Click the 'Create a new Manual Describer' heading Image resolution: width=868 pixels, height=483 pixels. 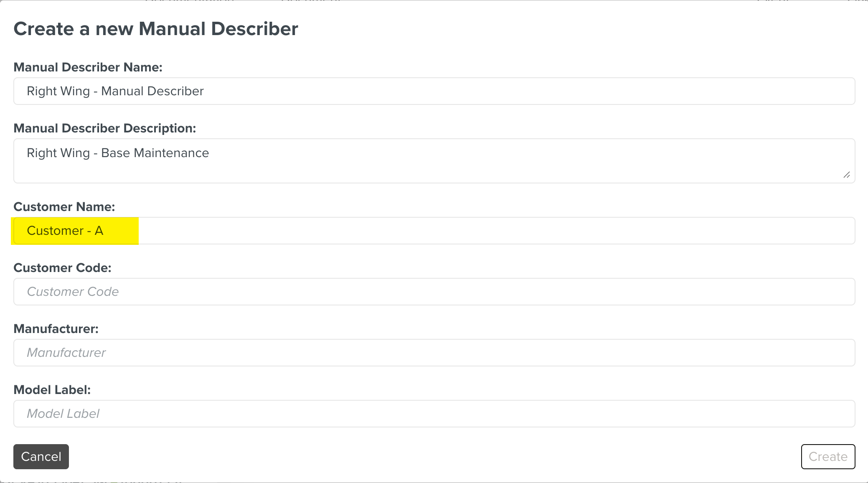click(x=156, y=29)
